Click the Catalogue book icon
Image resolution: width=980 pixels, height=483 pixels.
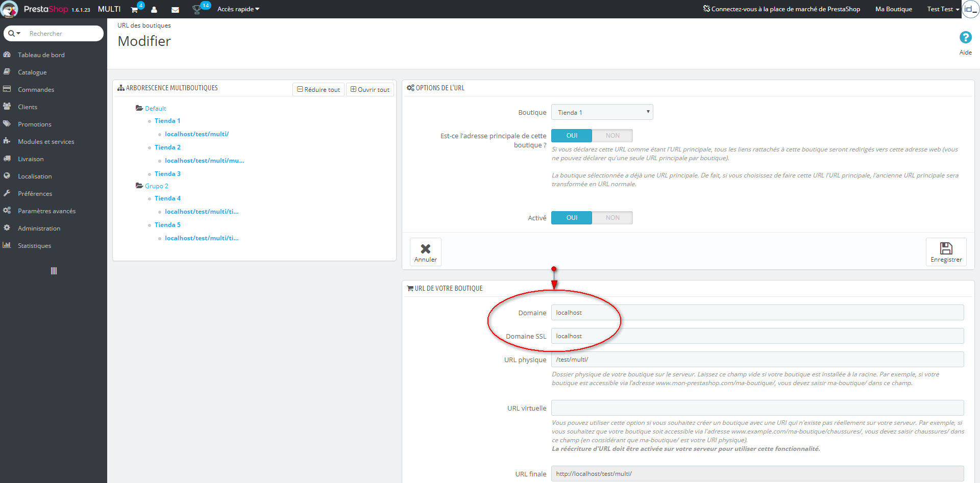click(7, 72)
